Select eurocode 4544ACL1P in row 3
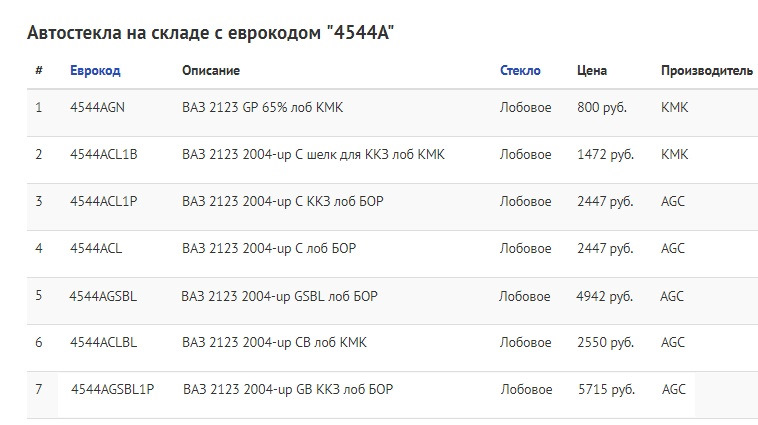 coord(104,202)
